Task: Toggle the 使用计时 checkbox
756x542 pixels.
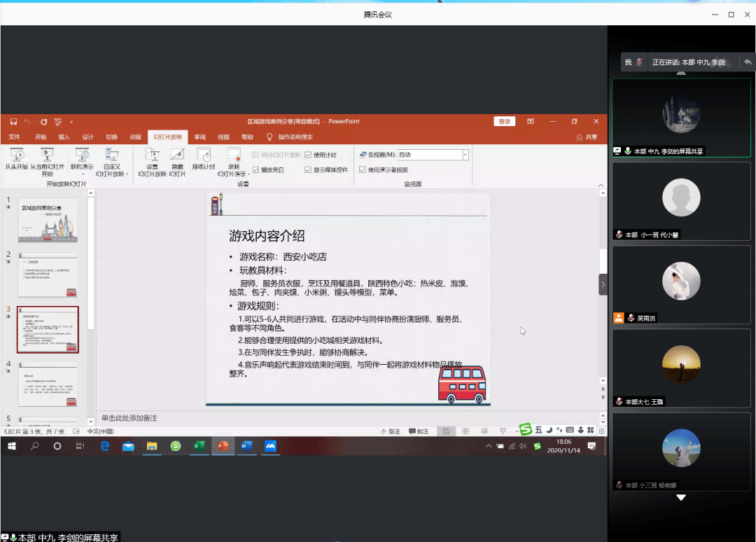Action: coord(309,155)
